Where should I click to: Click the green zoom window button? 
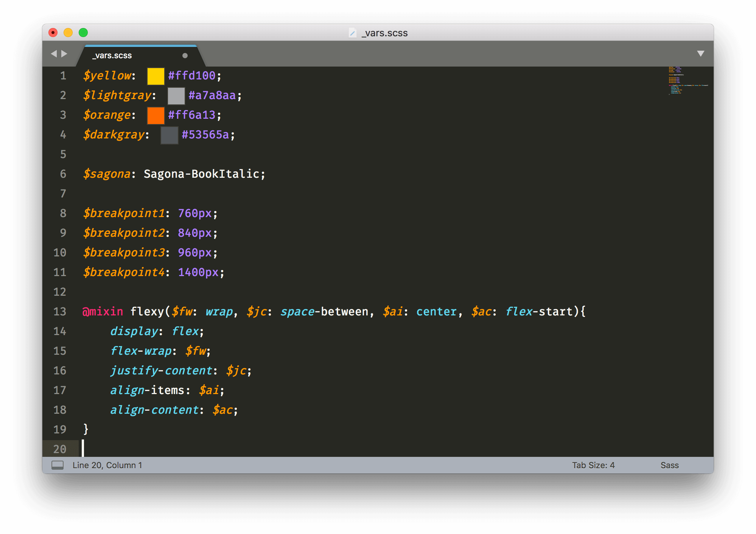pos(83,33)
